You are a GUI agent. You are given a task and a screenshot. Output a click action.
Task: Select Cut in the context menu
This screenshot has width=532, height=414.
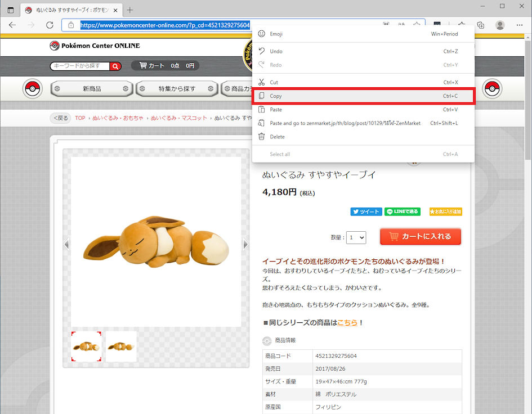pyautogui.click(x=363, y=82)
